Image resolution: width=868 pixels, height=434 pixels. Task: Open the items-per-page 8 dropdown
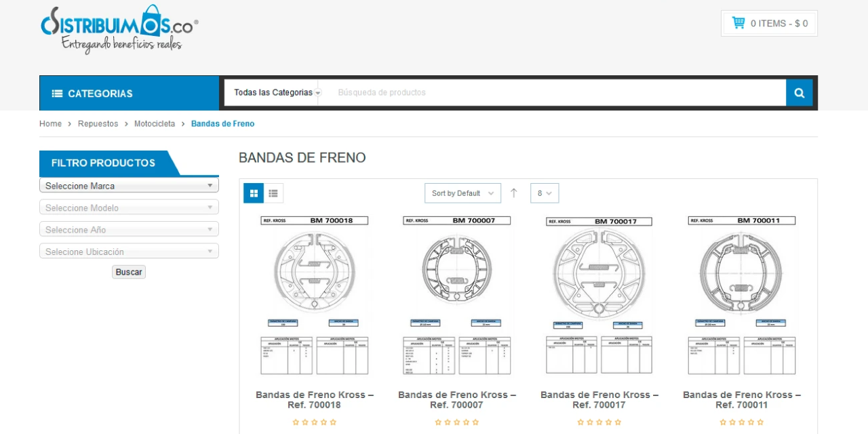pyautogui.click(x=544, y=193)
